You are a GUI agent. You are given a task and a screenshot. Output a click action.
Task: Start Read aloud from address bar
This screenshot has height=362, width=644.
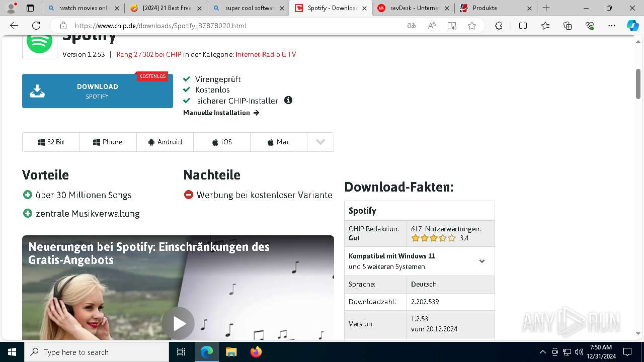432,26
